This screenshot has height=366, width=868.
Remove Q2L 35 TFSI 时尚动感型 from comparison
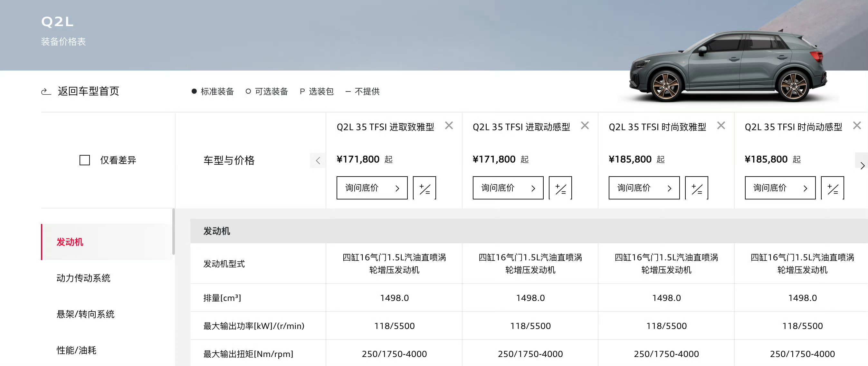(857, 125)
